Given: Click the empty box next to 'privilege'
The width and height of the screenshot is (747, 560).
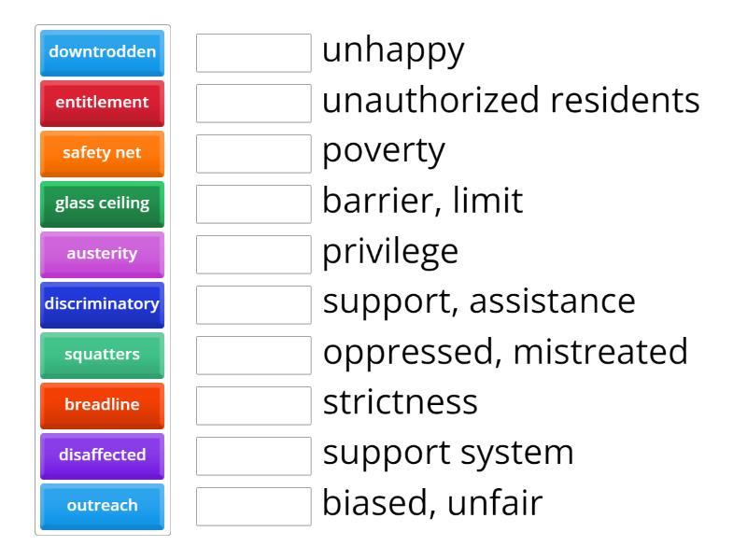Looking at the screenshot, I should 253,255.
